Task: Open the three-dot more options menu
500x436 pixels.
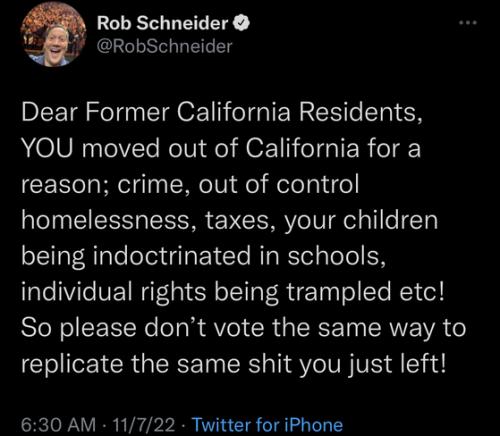Action: (468, 23)
